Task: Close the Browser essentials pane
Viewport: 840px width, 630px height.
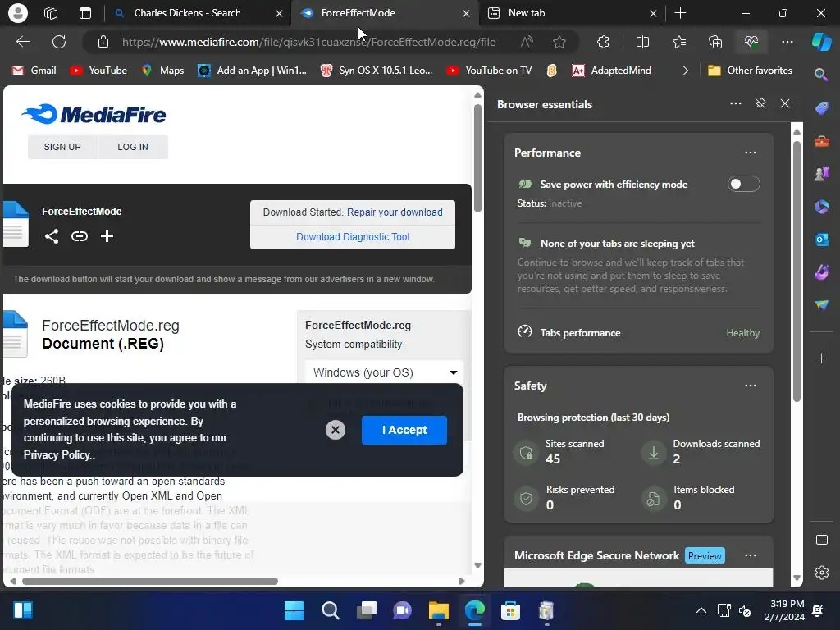Action: 785,103
